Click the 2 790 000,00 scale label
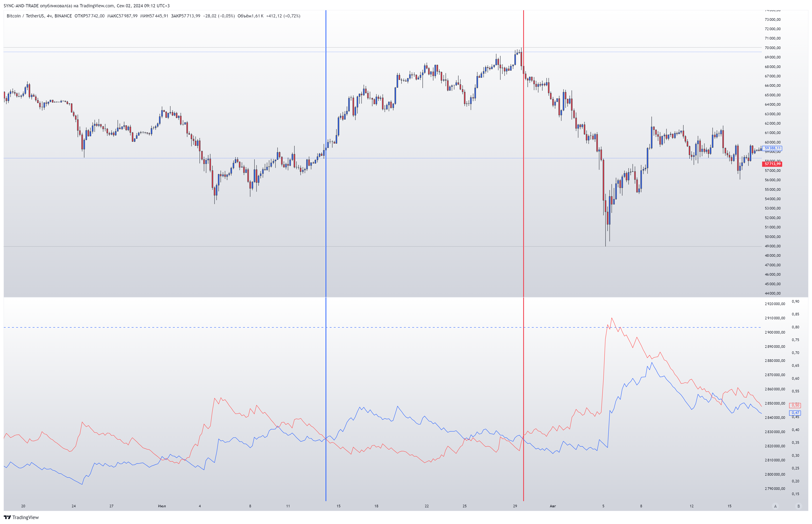 [x=775, y=489]
